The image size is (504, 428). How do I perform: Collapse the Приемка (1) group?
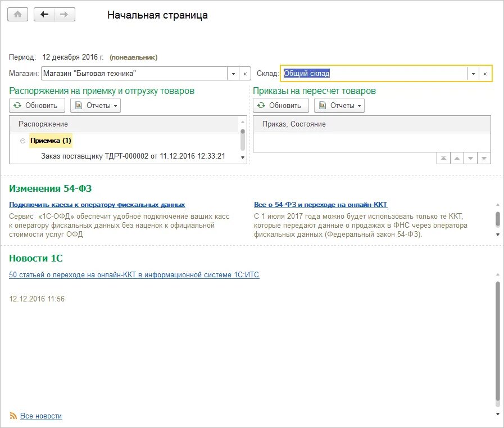point(22,141)
